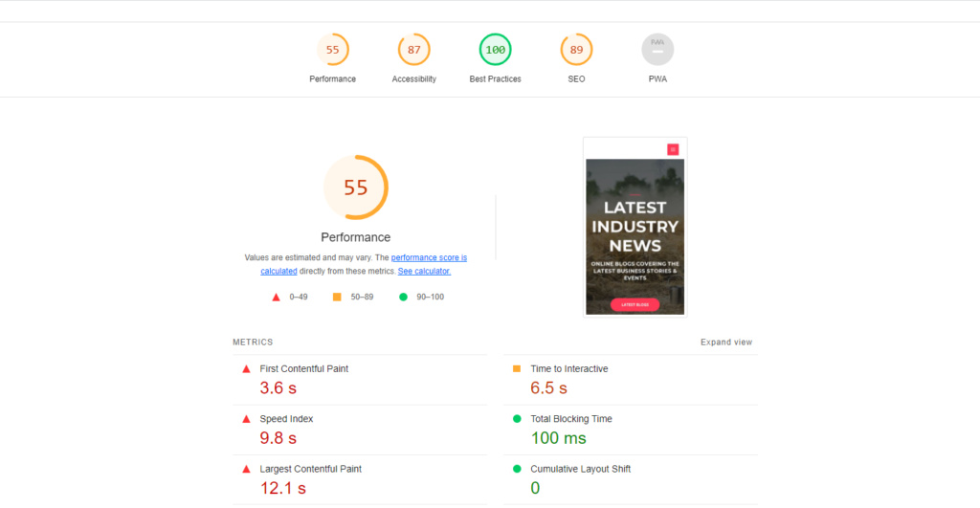Open the 'performance score is calculated' link
This screenshot has height=508, width=980.
pyautogui.click(x=429, y=257)
